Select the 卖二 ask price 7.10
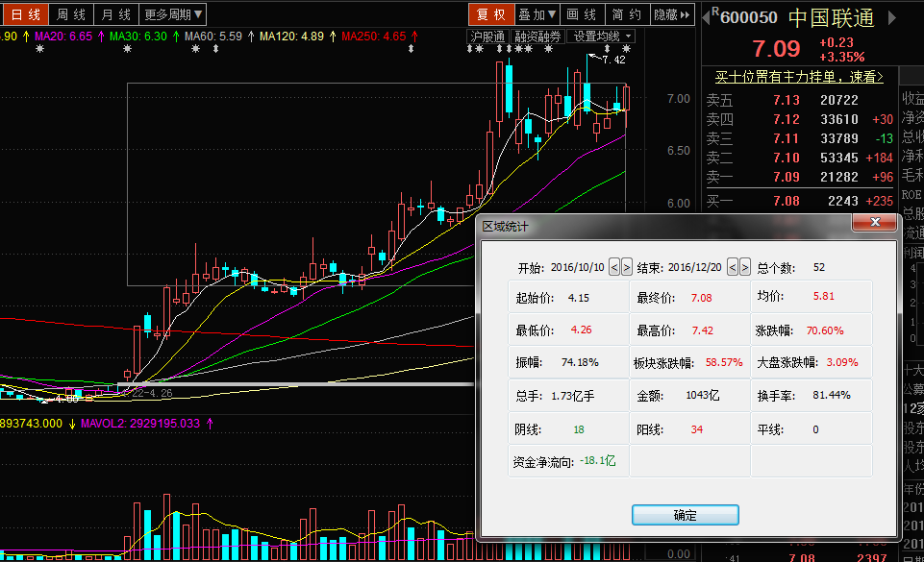 [x=787, y=158]
